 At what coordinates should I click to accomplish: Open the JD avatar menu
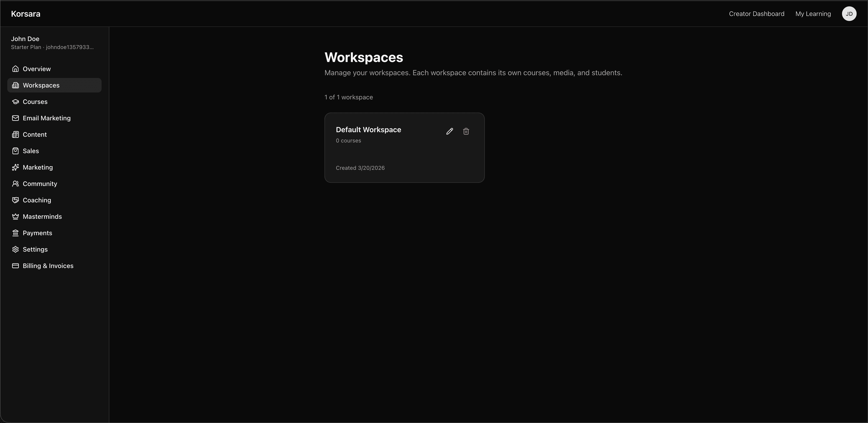click(x=849, y=14)
